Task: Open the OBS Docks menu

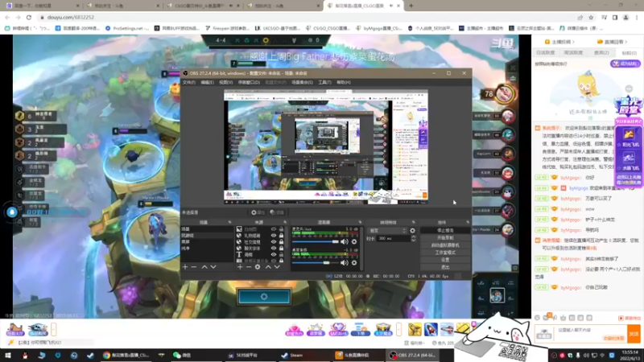Action: (249, 83)
